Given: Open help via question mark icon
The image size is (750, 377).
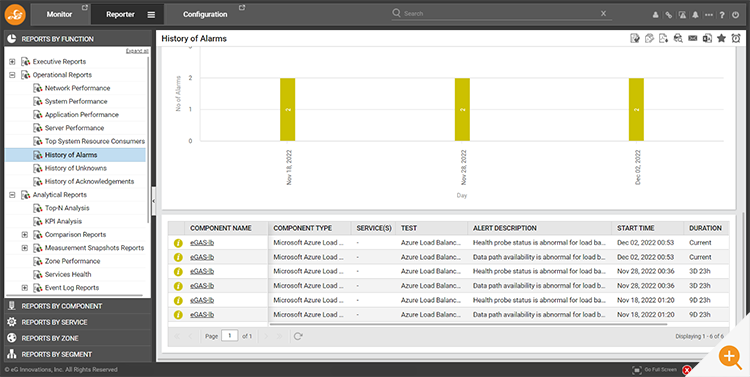Looking at the screenshot, I should [x=722, y=15].
